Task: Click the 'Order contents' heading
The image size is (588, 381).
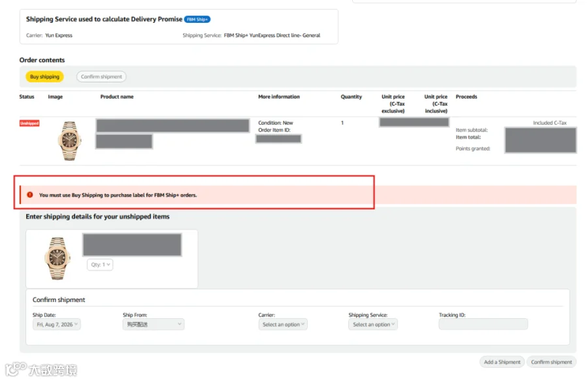Action: click(42, 60)
